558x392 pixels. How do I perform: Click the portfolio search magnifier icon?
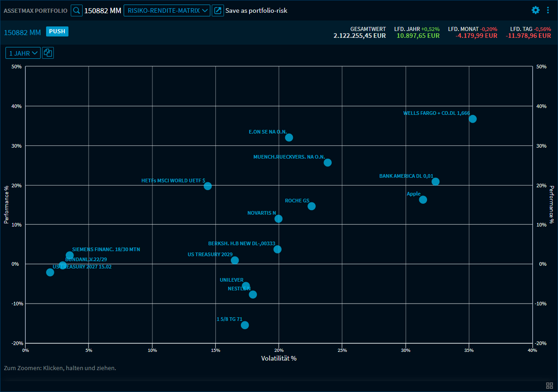[x=77, y=10]
